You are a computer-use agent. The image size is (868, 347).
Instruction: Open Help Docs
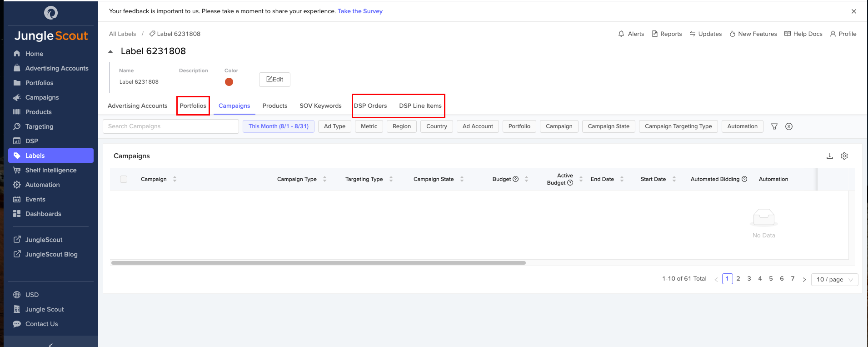click(803, 34)
